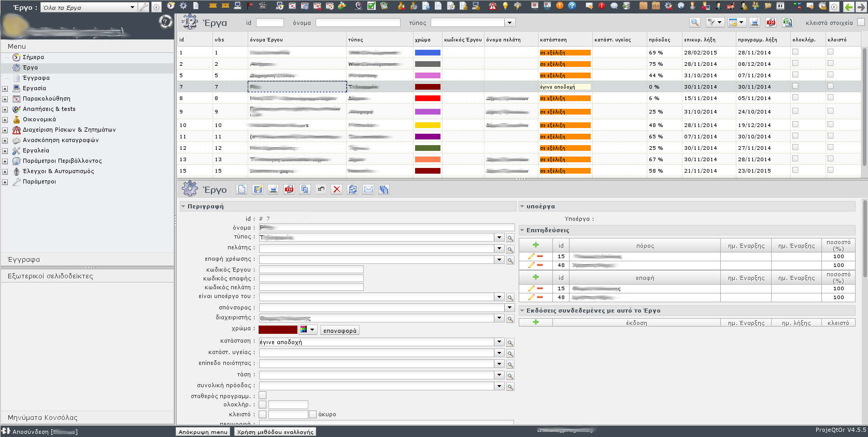Click the 'Απόκρυψη menu' button
Image resolution: width=868 pixels, height=437 pixels.
[x=203, y=432]
